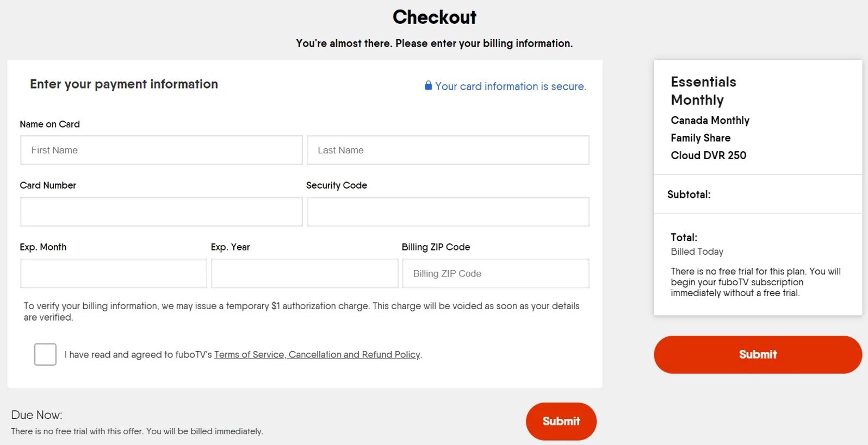This screenshot has height=445, width=868.
Task: Open Cancellation and Refund Policy link
Action: (354, 355)
